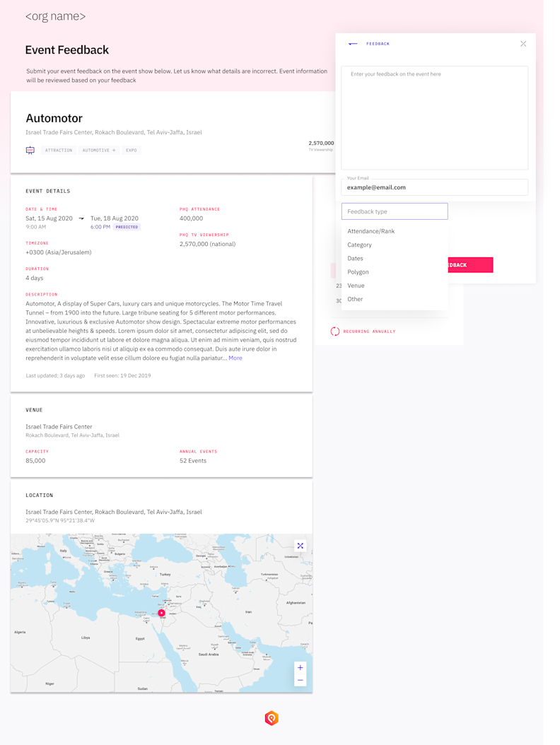
Task: Click the 52 Events annual events value
Action: tap(193, 461)
